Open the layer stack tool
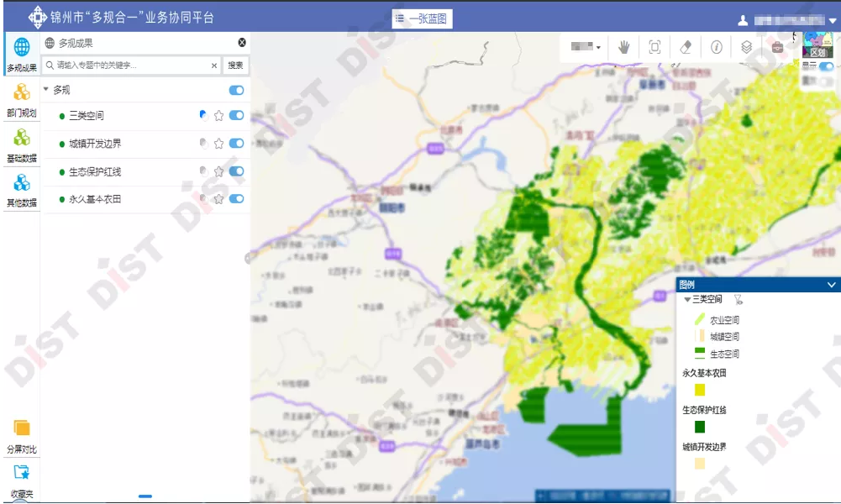Screen dimensions: 841x504 click(748, 48)
